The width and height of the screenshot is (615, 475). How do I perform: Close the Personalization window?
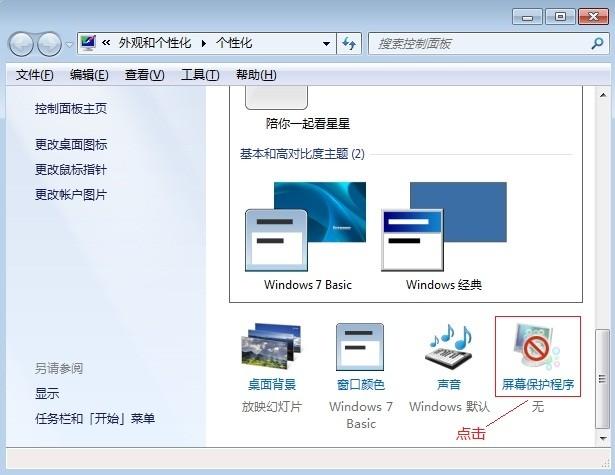593,17
